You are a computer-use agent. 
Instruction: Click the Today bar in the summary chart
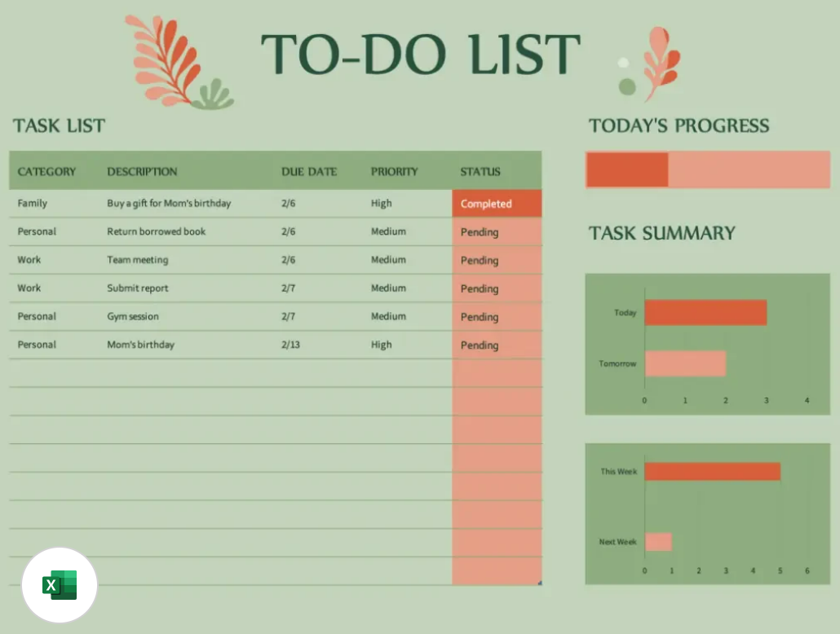[x=705, y=312]
